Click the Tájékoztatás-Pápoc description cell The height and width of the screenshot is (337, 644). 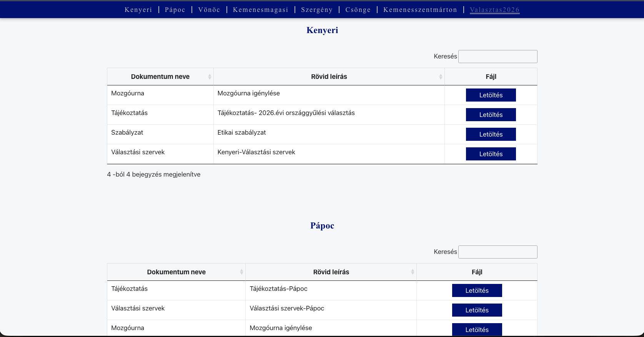(331, 290)
